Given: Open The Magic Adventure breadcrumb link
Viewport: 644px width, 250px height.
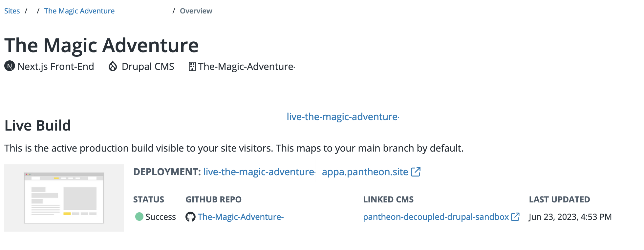Looking at the screenshot, I should pyautogui.click(x=79, y=11).
